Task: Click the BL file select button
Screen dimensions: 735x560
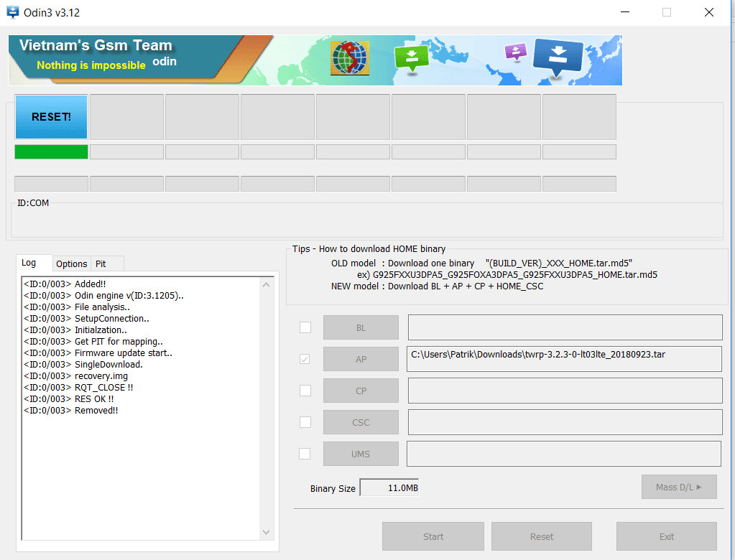Action: click(x=361, y=327)
